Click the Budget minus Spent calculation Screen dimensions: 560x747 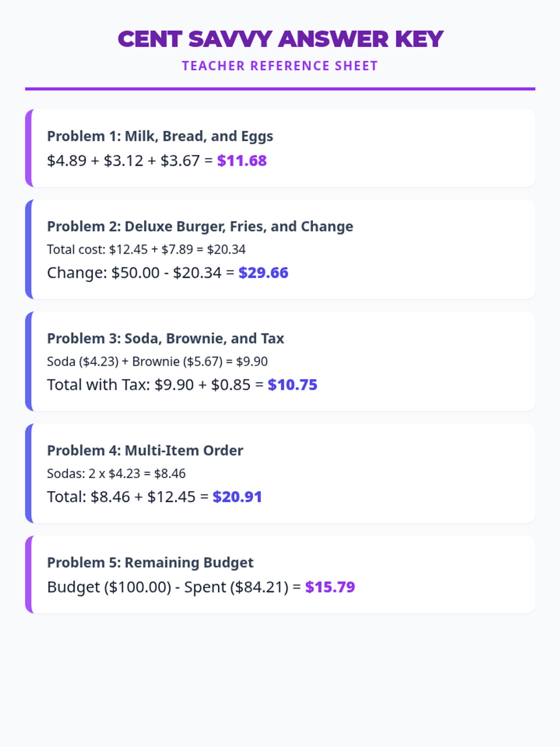click(174, 587)
